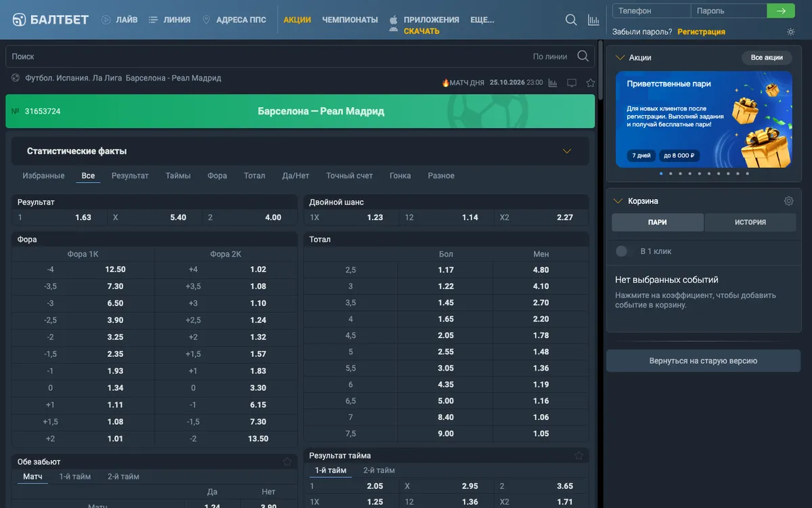812x508 pixels.
Task: Add the match to favorites with star icon
Action: (591, 83)
